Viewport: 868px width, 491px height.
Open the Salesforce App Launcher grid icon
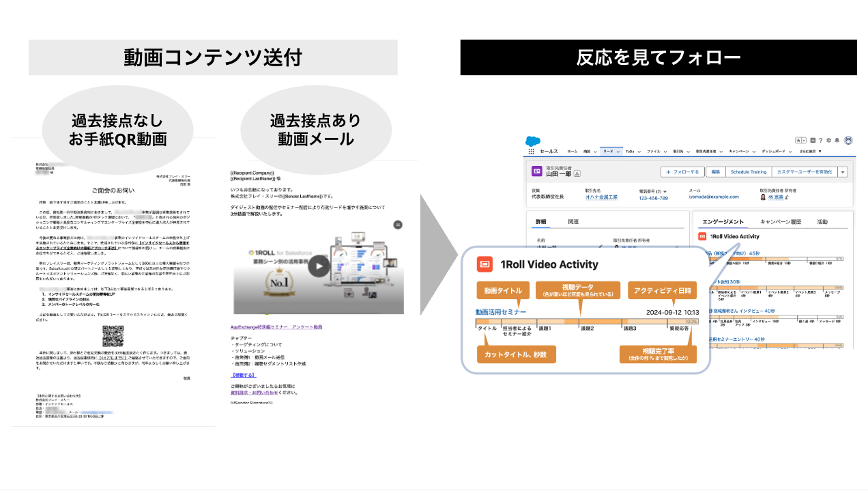point(531,152)
